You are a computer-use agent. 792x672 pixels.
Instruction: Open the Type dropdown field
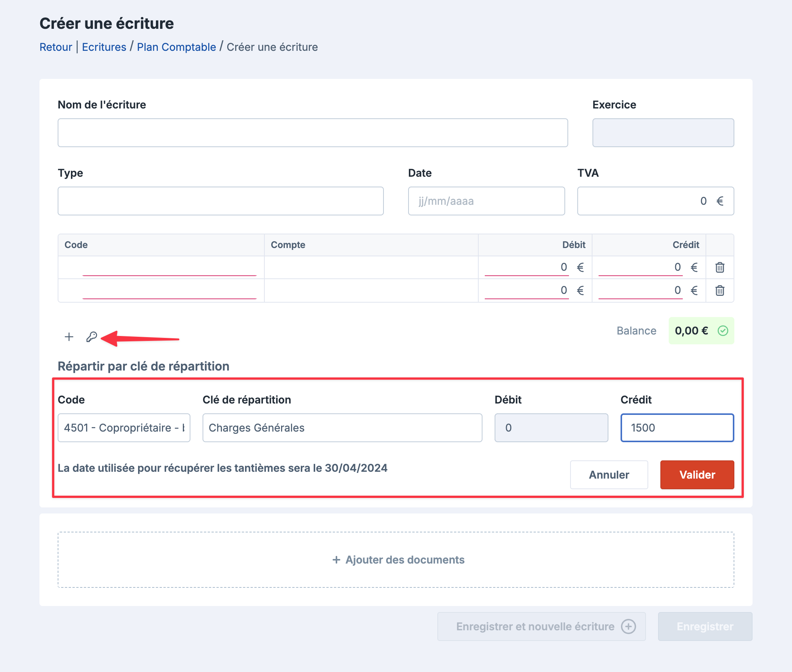221,201
